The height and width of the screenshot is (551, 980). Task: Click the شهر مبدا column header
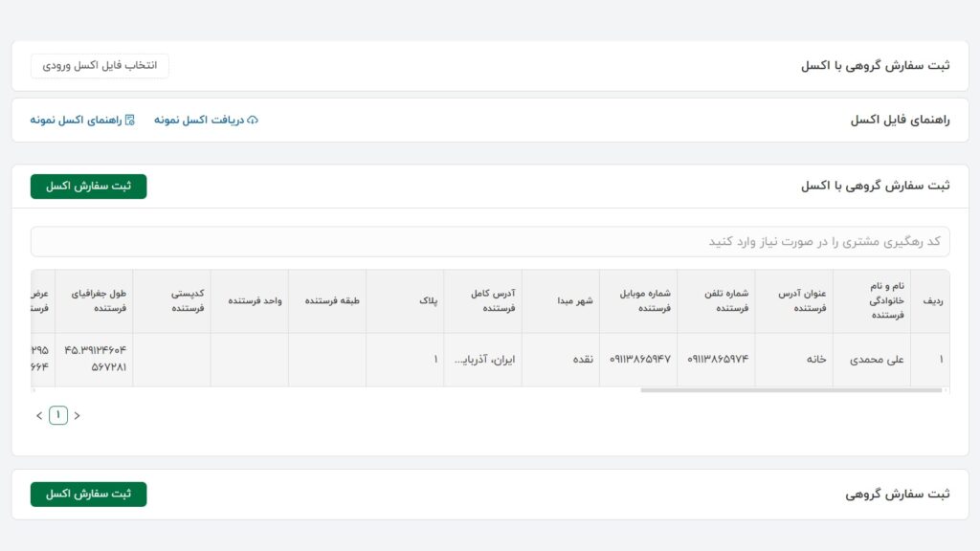(574, 299)
